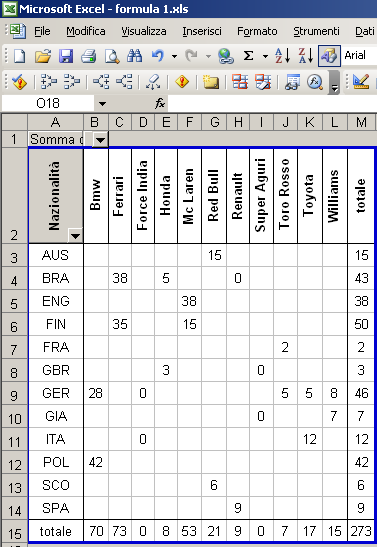Viewport: 377px width, 547px height.
Task: Click the grand total cell 273
Action: pos(361,531)
